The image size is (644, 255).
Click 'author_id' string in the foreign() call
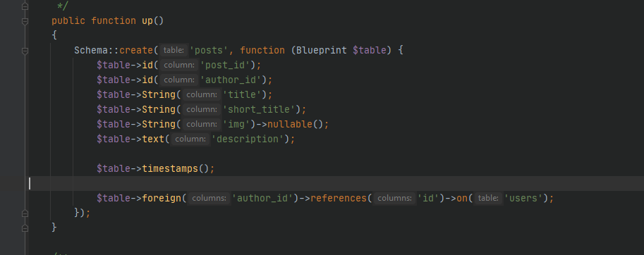(262, 199)
